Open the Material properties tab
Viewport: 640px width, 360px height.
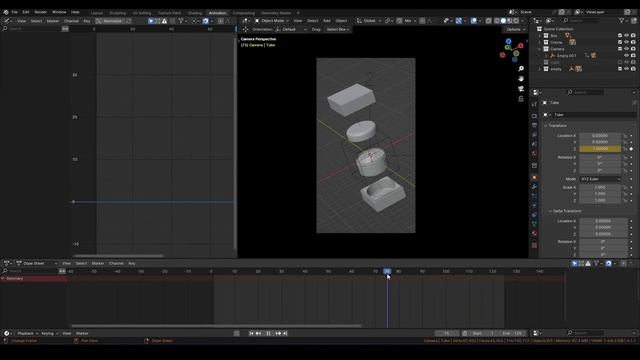click(534, 233)
